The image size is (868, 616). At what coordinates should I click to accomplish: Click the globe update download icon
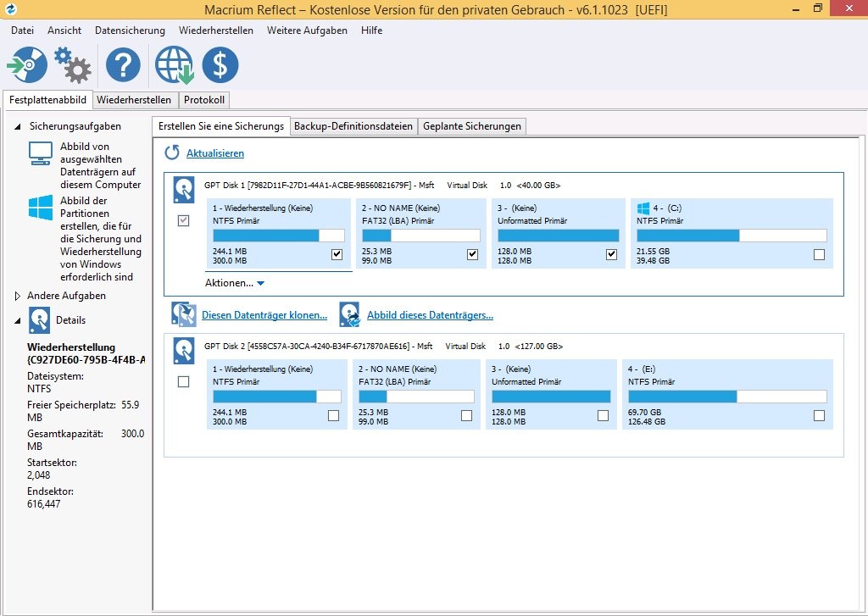pyautogui.click(x=173, y=64)
